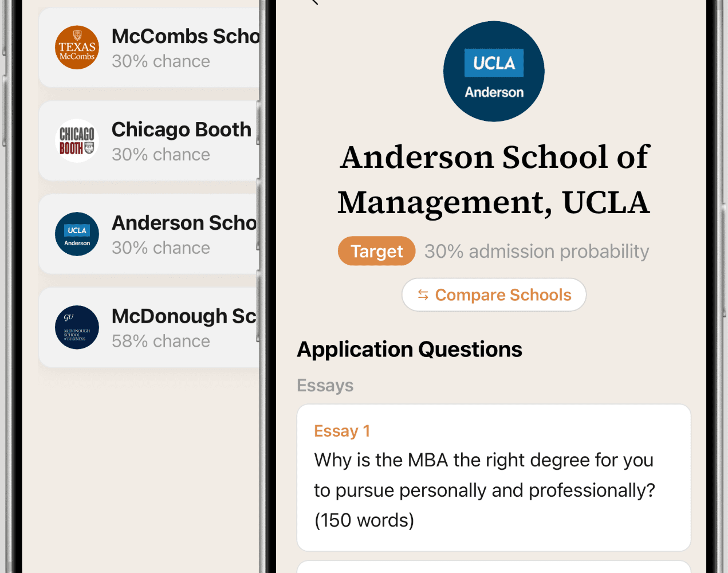Click the 58% chance text under McDonough
Image resolution: width=728 pixels, height=573 pixels.
pyautogui.click(x=161, y=342)
